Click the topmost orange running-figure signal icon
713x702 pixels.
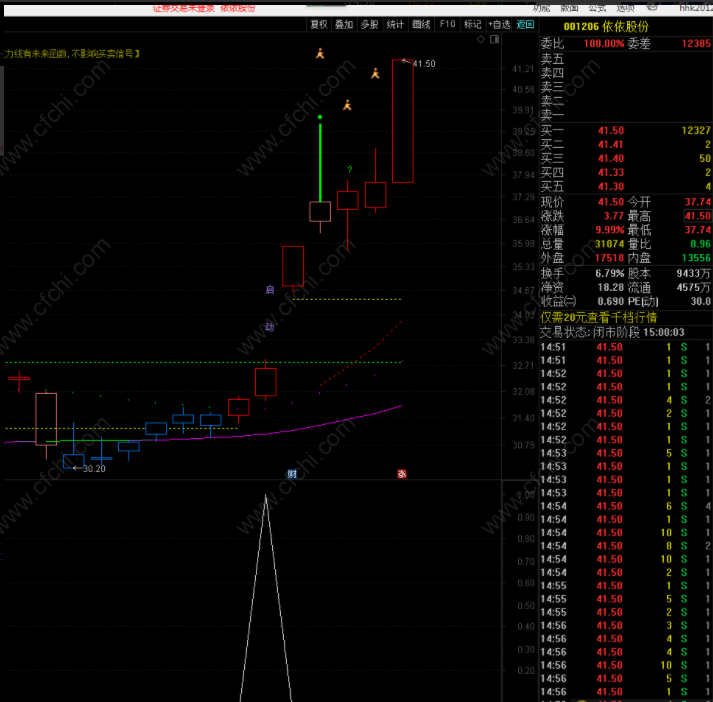[320, 54]
